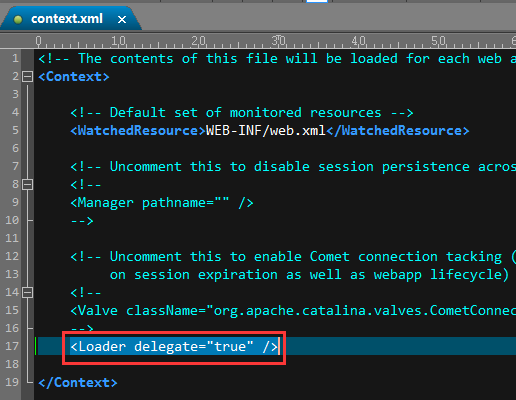The width and height of the screenshot is (516, 400).
Task: Click the 'Uncomment this to disable session' comment
Action: pos(293,167)
